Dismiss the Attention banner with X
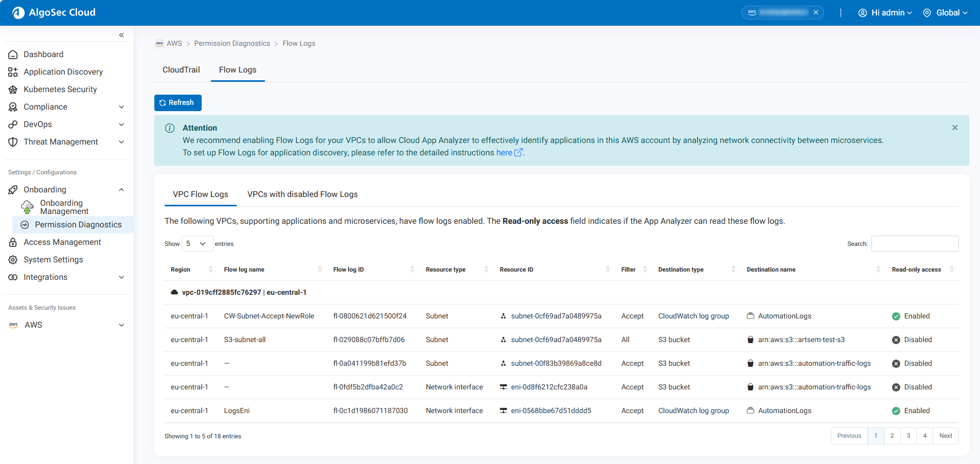The image size is (980, 464). tap(954, 128)
